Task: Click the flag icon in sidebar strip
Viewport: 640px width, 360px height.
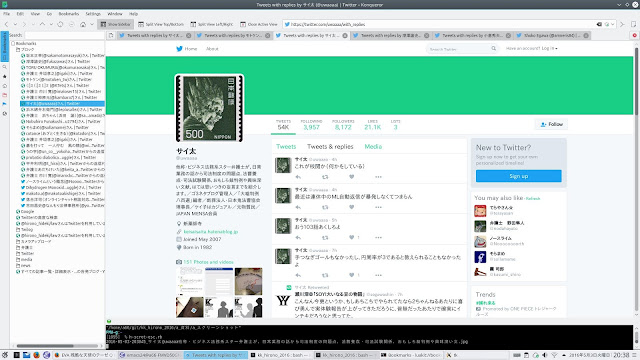Action: pyautogui.click(x=4, y=104)
